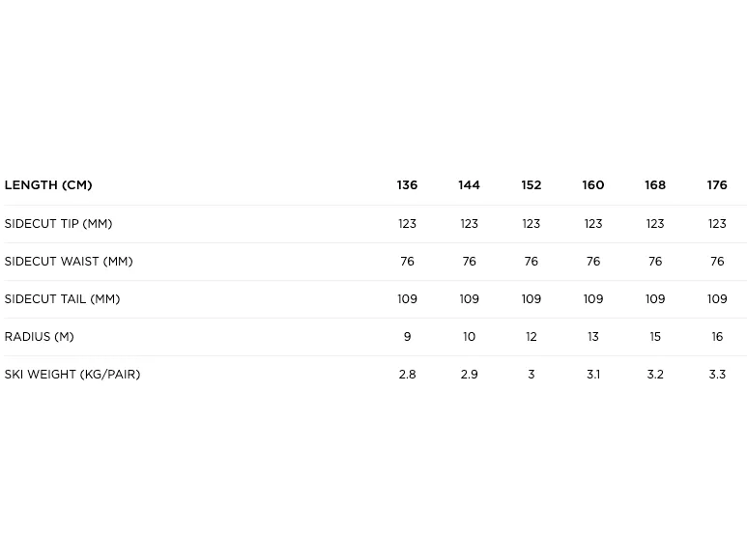Image resolution: width=747 pixels, height=560 pixels.
Task: Click the SIDECUT WAIST (MM) row label
Action: pos(69,262)
